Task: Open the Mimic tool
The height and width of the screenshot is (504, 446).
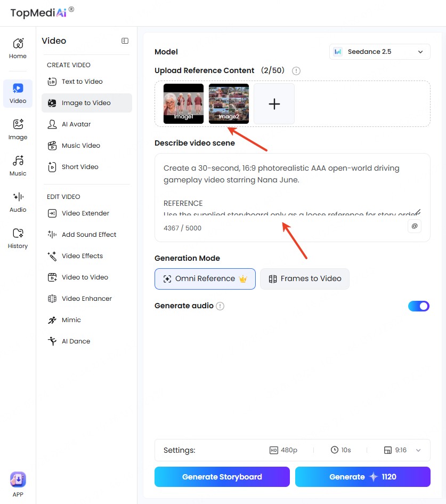Action: click(86, 320)
